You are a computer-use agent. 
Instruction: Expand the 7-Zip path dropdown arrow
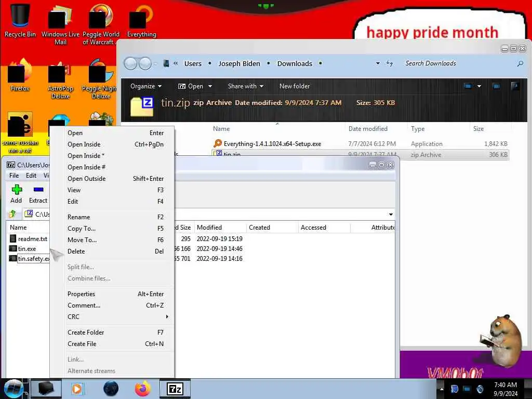click(391, 215)
